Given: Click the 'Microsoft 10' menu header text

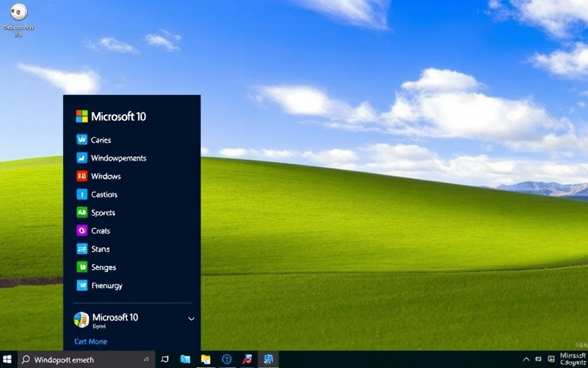Looking at the screenshot, I should [x=118, y=116].
